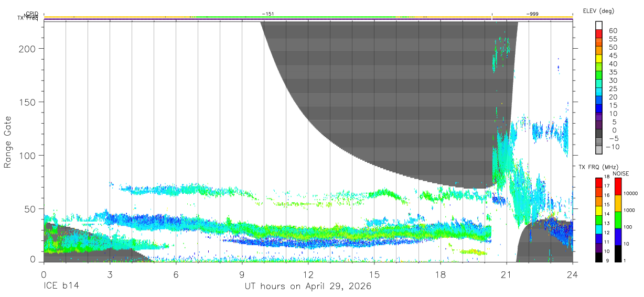
Task: Click the '1000' label on the NOISE scale
Action: click(629, 211)
